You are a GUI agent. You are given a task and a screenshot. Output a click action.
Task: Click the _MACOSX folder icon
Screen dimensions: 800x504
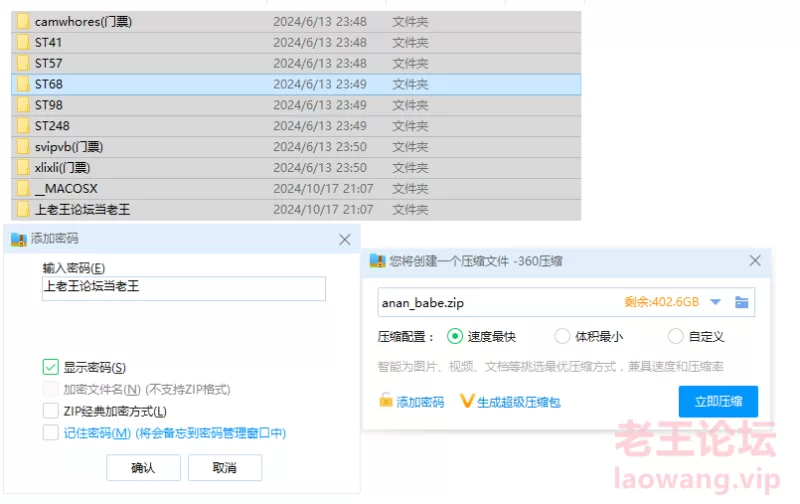[23, 188]
